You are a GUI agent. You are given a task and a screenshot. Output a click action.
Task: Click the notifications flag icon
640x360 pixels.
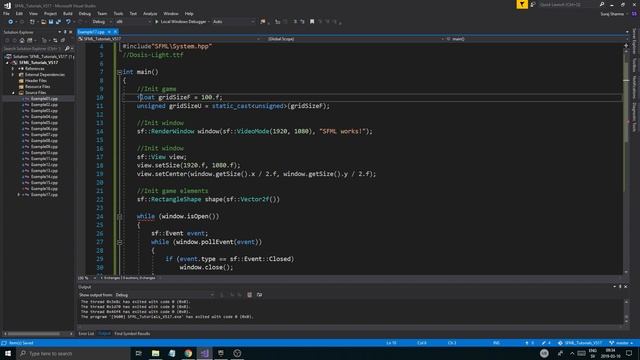[522, 4]
